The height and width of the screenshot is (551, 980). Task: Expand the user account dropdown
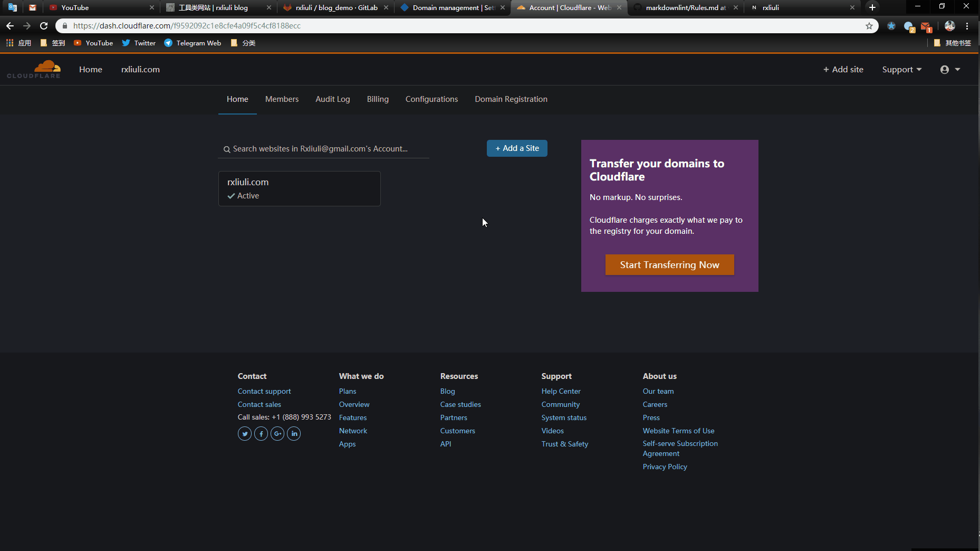950,70
